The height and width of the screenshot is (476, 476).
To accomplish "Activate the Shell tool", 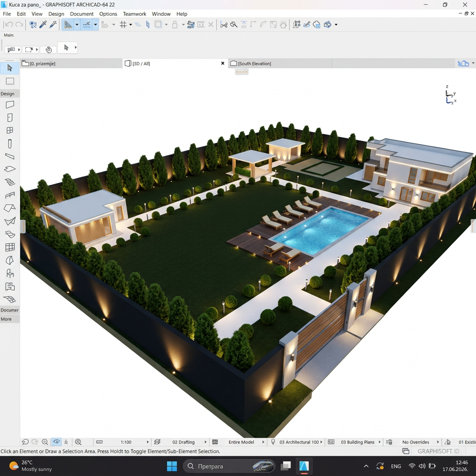I will [10, 221].
